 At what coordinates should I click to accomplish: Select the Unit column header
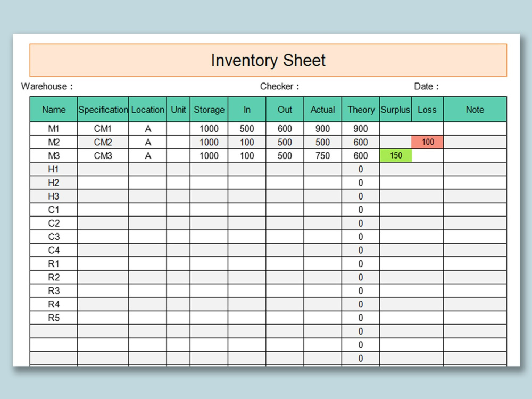click(178, 110)
